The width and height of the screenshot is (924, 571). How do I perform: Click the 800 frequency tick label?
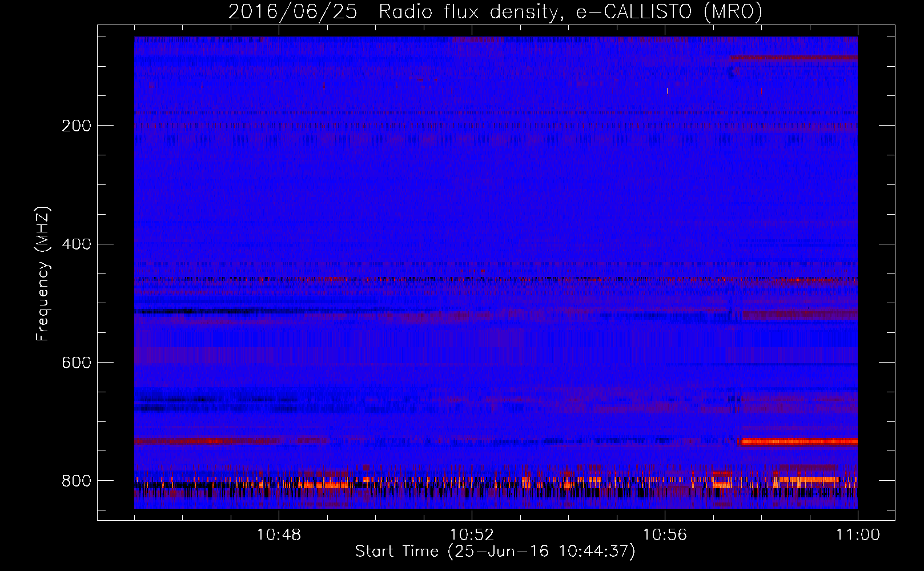[x=76, y=481]
